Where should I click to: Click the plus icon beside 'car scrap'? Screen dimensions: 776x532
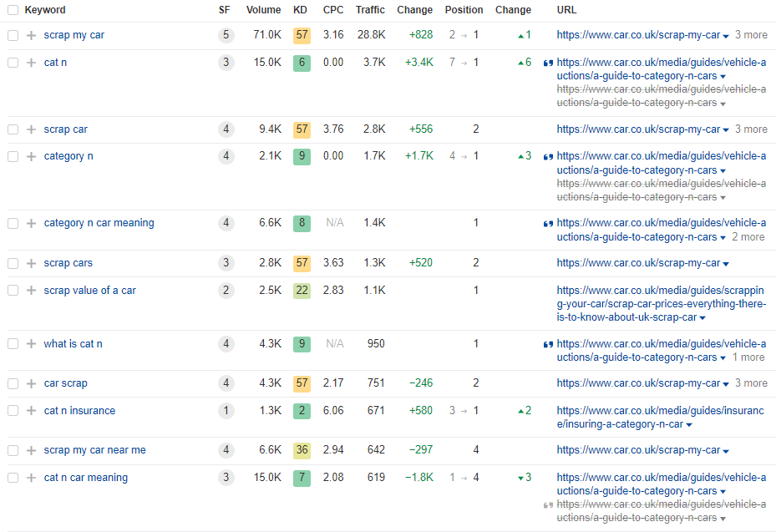(31, 383)
